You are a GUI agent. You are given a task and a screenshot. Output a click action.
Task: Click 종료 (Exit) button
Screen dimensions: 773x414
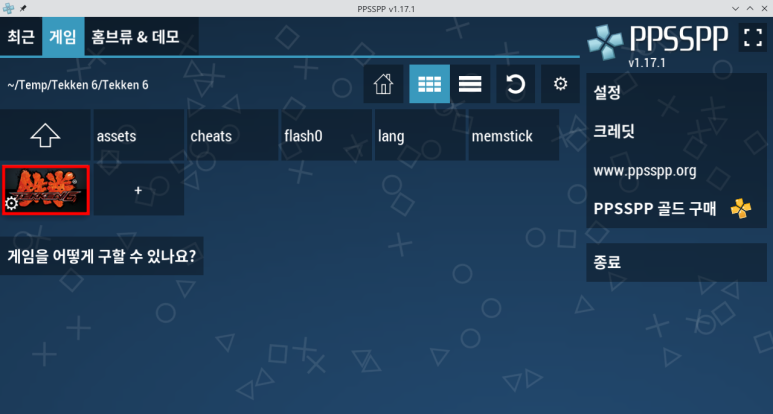[x=676, y=262]
